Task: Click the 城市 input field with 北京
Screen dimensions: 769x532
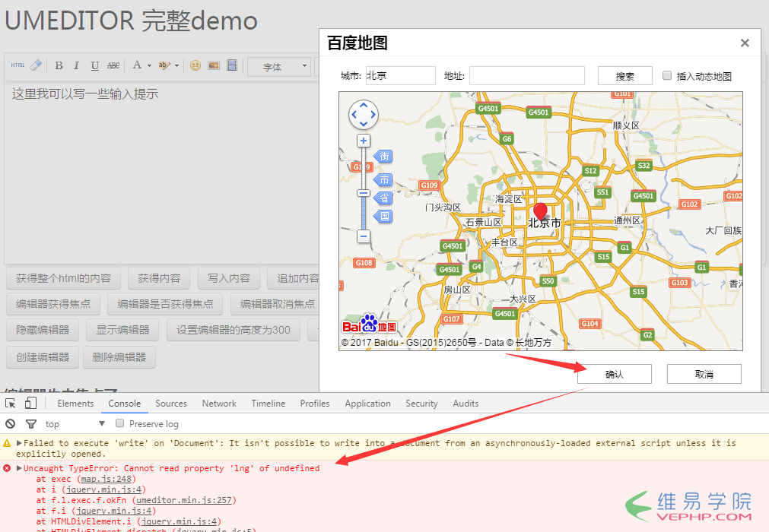Action: 401,76
